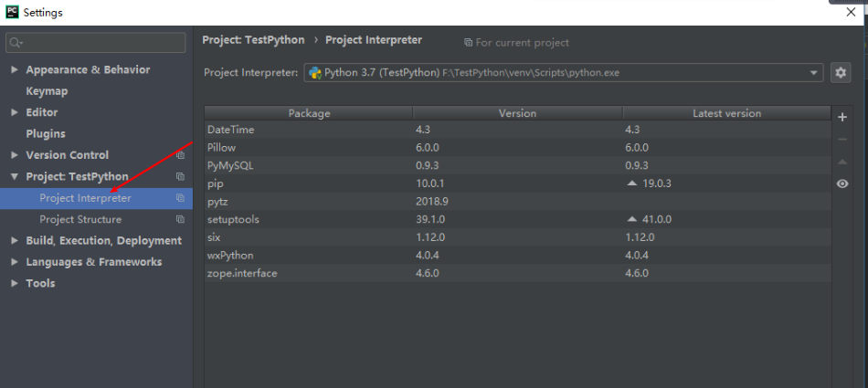This screenshot has width=868, height=388.
Task: Open the Plugins settings page
Action: pos(46,133)
